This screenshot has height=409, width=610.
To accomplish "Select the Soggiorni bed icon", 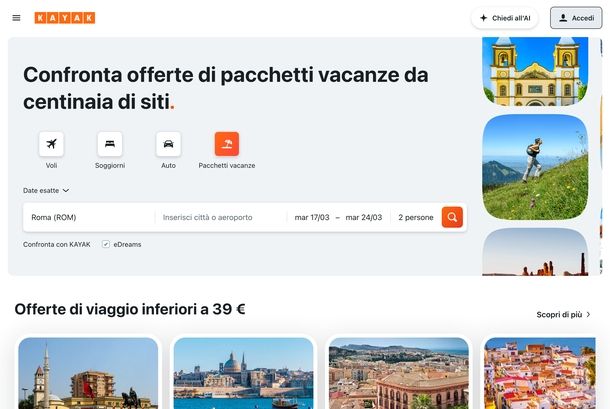I will [x=110, y=144].
